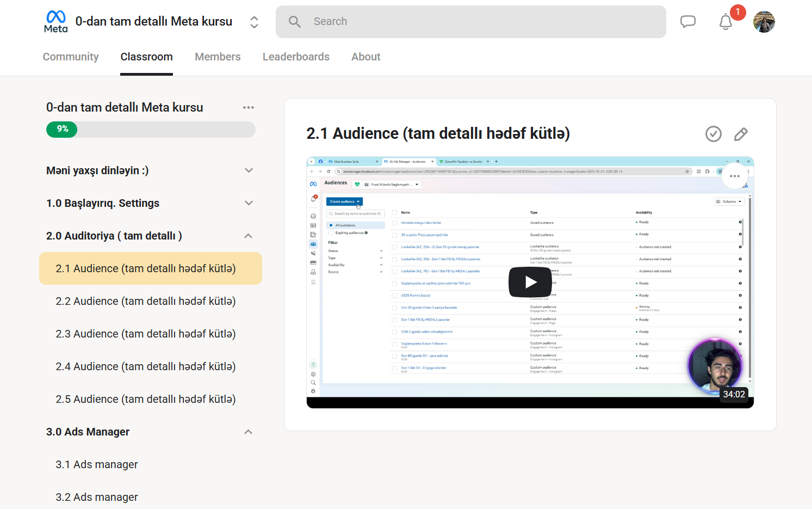
Task: Expand the Məni yaxşı dinləyin section
Action: (x=249, y=170)
